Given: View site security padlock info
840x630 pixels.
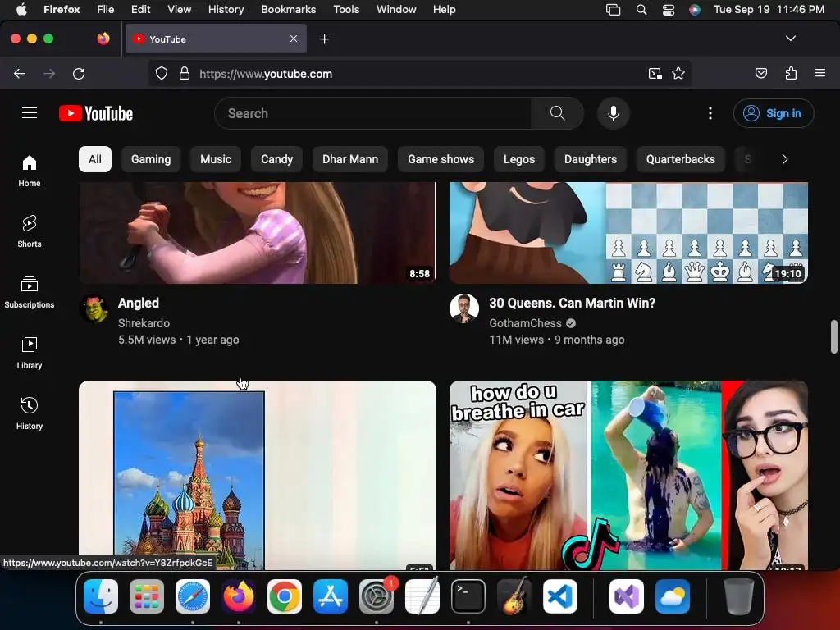Looking at the screenshot, I should [185, 73].
